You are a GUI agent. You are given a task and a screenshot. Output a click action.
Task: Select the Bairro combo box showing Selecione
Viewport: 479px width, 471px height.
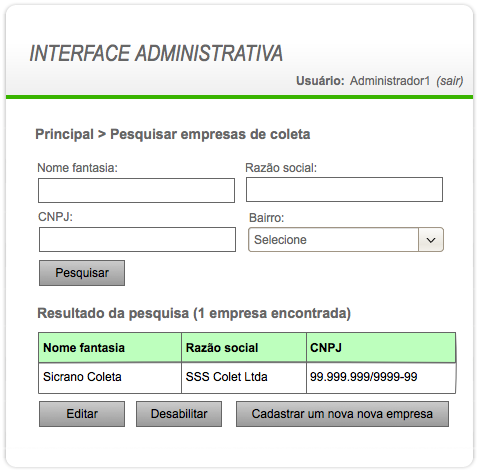pos(346,240)
